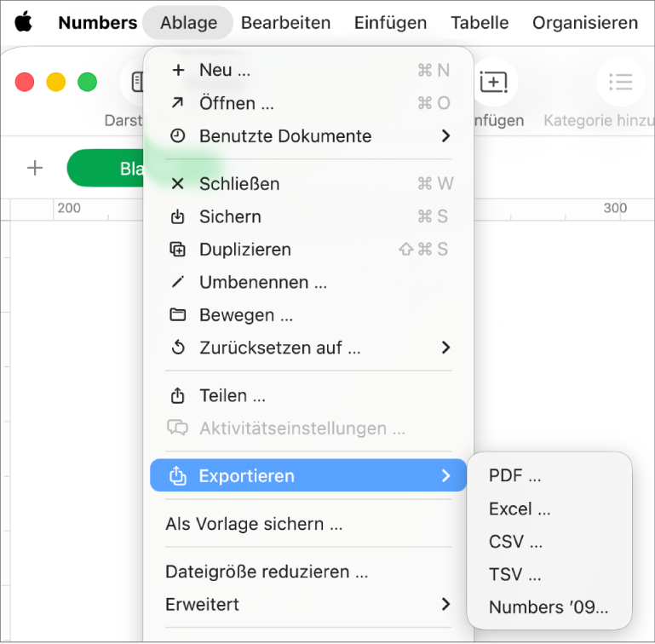Close the window with the red button
Image resolution: width=655 pixels, height=644 pixels.
tap(24, 82)
